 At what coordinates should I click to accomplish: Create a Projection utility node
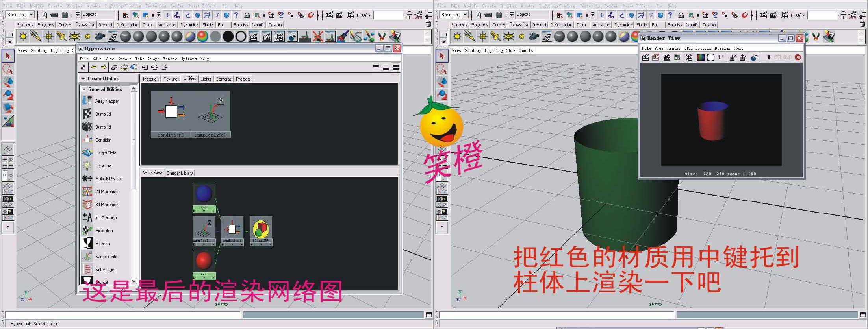pos(98,231)
